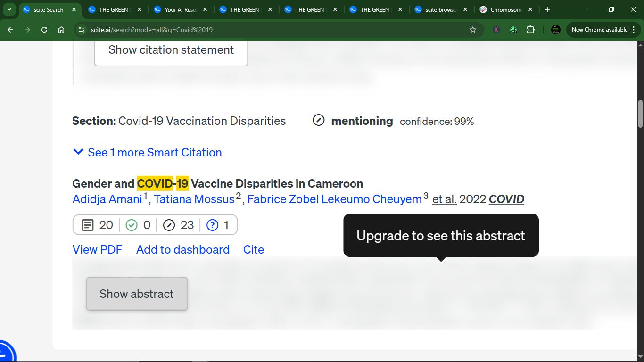Screen dimensions: 644x362
Task: Click the page vertical scrollbar thumb
Action: 640,114
